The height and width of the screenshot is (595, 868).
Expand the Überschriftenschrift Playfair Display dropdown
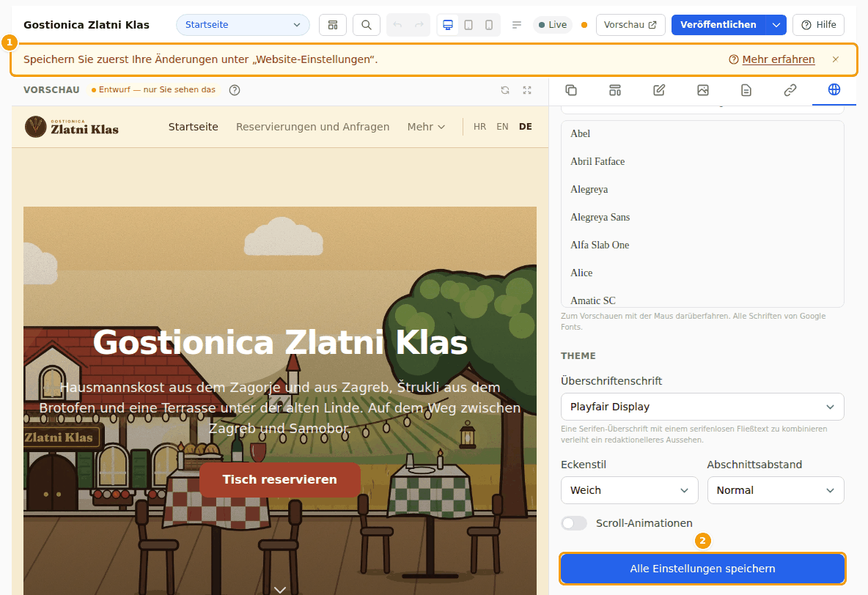point(702,407)
